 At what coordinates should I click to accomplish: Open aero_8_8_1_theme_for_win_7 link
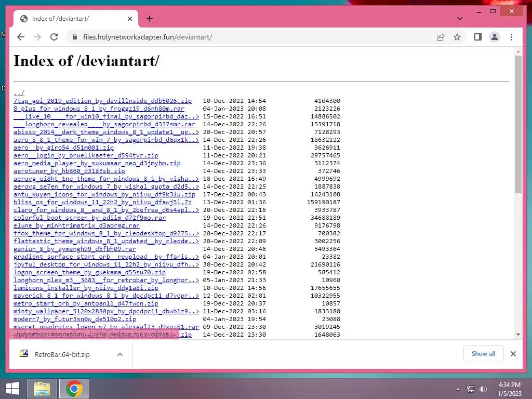pos(106,140)
